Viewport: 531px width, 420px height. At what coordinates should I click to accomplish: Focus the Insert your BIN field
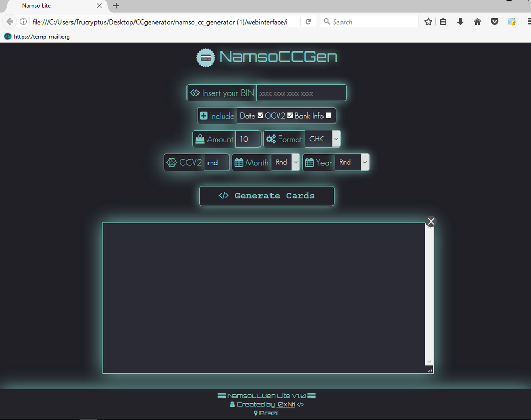(301, 93)
